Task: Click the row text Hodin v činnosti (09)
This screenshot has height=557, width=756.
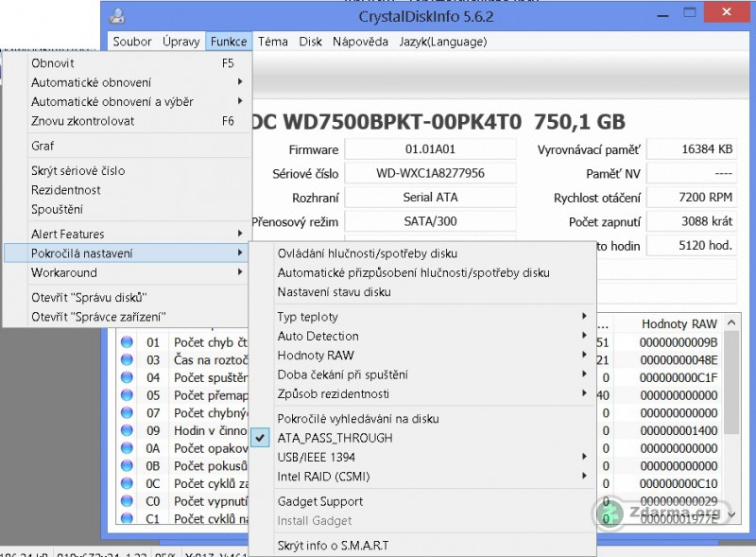Action: tap(211, 430)
